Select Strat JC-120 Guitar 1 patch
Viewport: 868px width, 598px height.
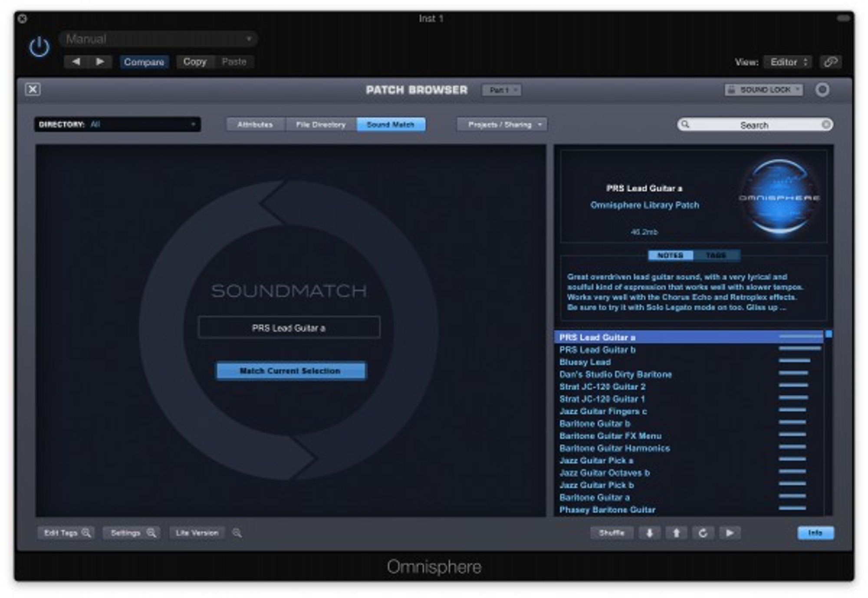click(x=689, y=399)
